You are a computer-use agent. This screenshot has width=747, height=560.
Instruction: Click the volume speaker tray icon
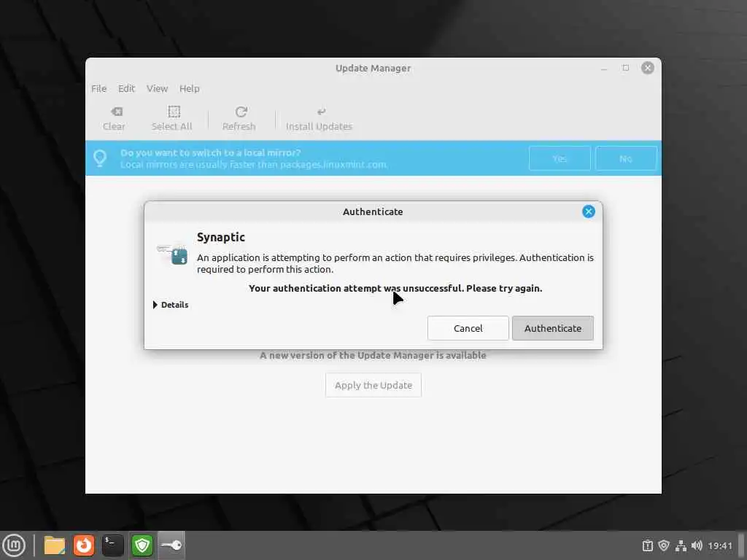point(697,545)
